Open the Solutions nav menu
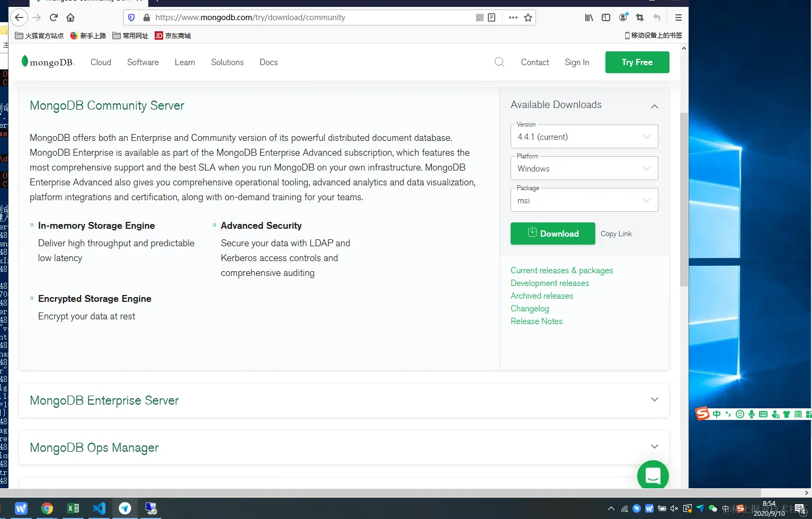The image size is (812, 519). point(227,62)
